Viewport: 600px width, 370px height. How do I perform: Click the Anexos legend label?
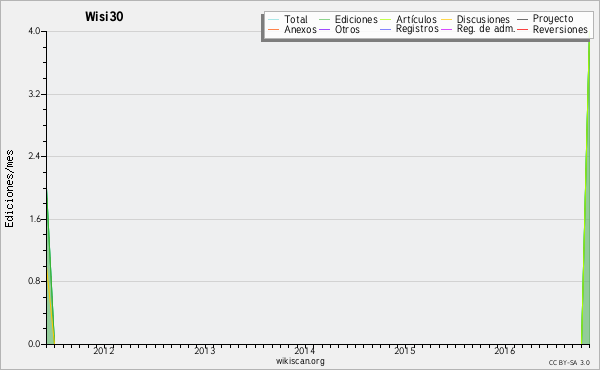300,29
